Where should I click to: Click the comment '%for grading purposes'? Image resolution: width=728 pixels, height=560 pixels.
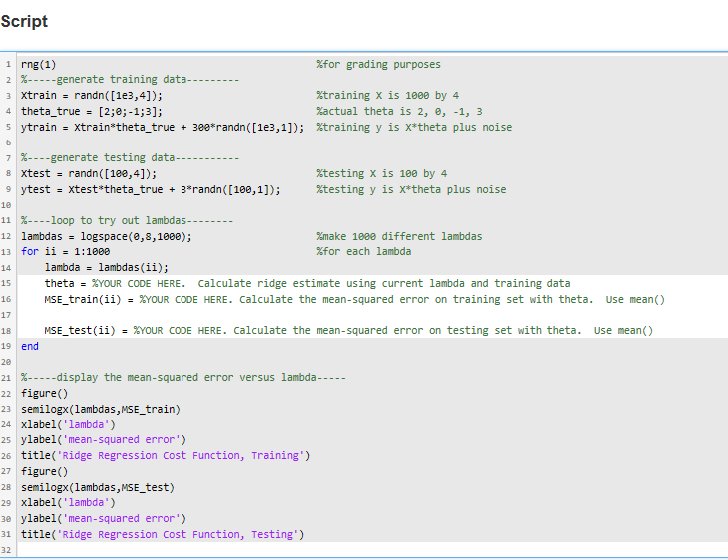[x=378, y=64]
